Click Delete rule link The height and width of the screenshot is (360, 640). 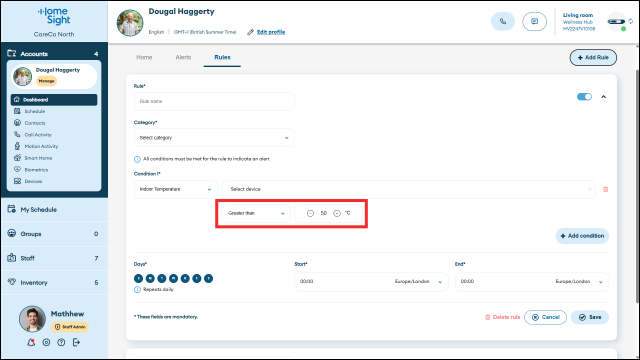502,317
